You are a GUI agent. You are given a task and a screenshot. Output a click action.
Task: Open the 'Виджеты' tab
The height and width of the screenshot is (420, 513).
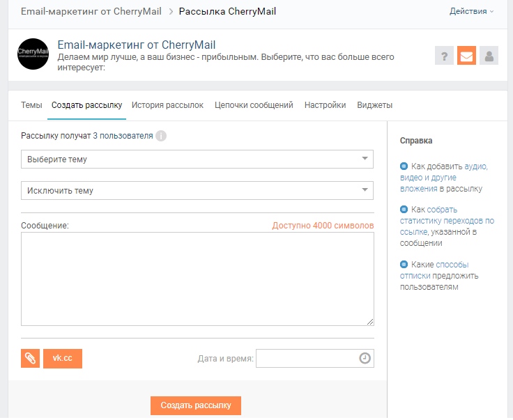coord(374,105)
